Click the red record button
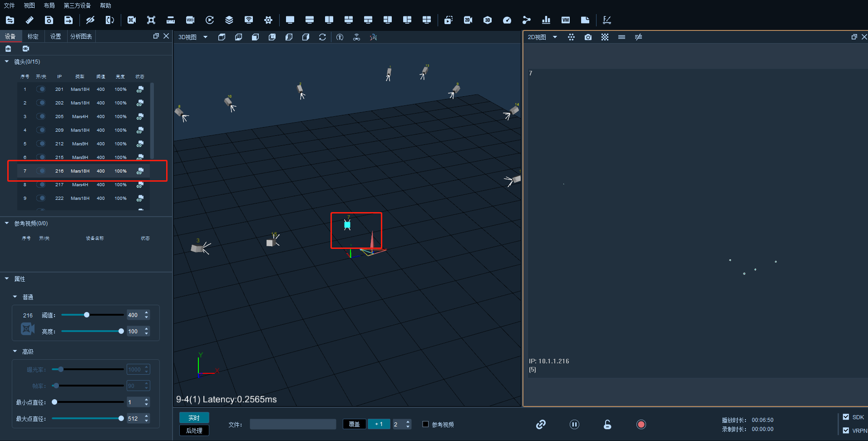 [x=641, y=425]
